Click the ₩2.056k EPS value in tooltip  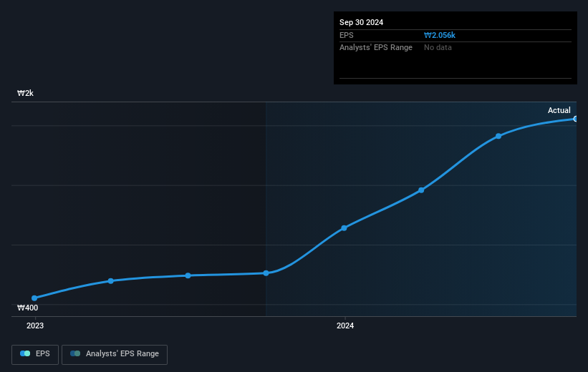pyautogui.click(x=440, y=35)
